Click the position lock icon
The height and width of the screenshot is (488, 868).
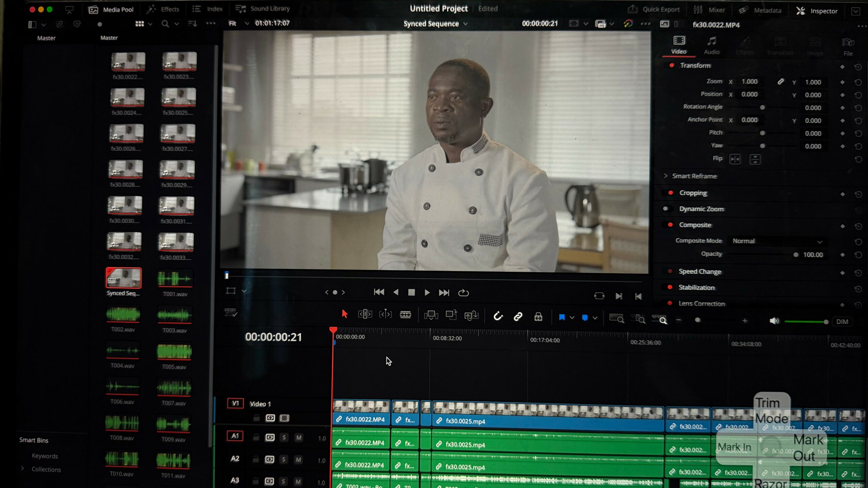538,317
